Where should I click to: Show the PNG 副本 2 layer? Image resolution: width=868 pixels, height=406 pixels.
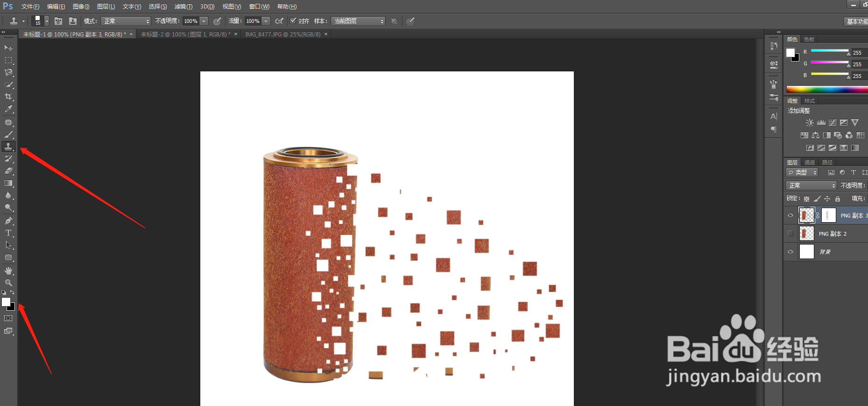[x=790, y=233]
